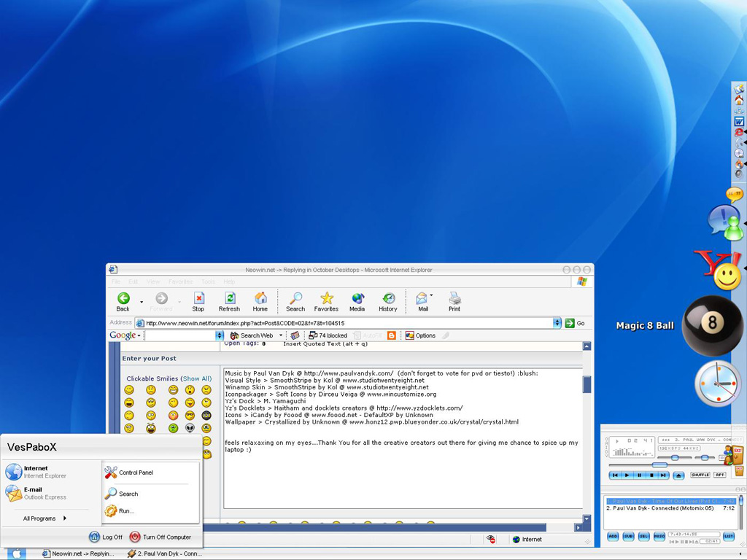Click the Show All smilies link

click(196, 378)
